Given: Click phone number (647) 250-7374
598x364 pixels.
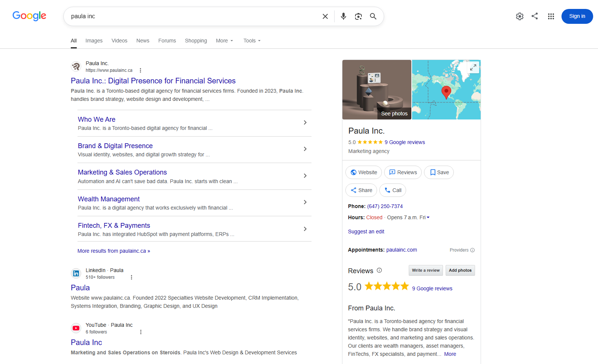Looking at the screenshot, I should pyautogui.click(x=385, y=206).
